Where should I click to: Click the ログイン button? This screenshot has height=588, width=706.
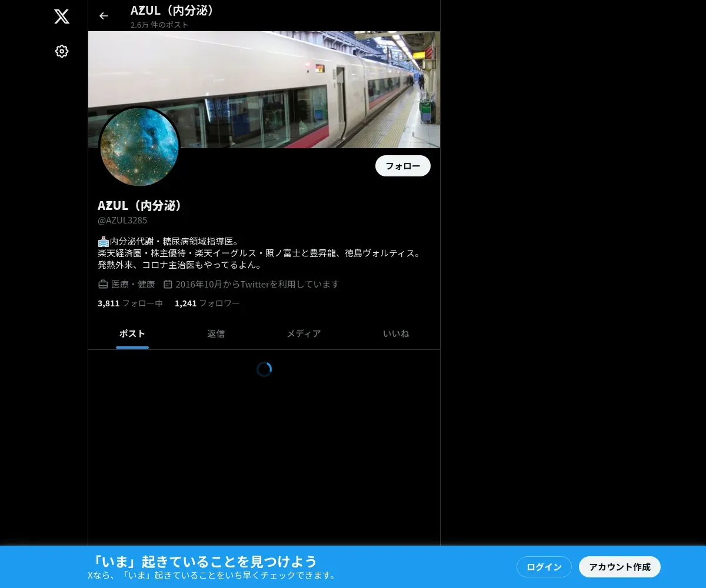(544, 567)
